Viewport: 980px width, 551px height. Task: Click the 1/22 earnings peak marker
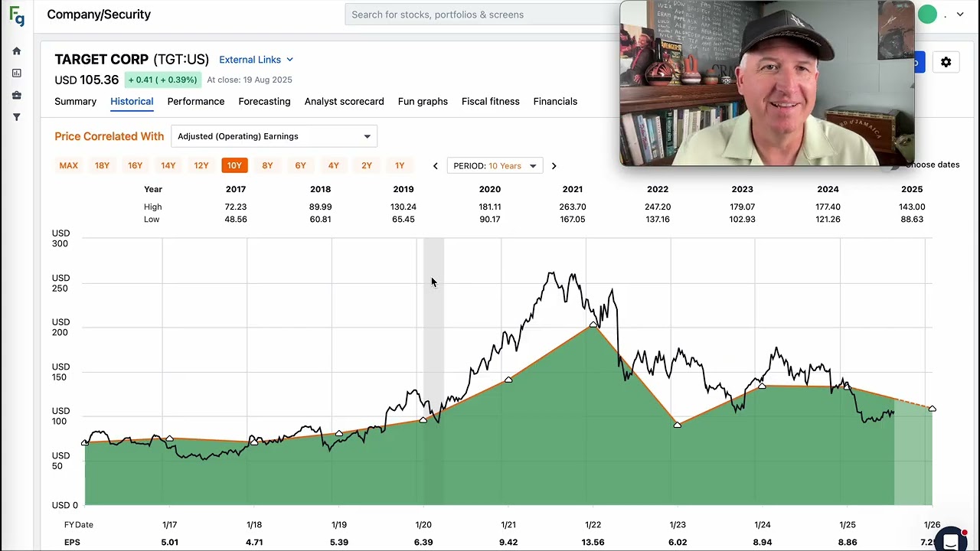point(593,325)
